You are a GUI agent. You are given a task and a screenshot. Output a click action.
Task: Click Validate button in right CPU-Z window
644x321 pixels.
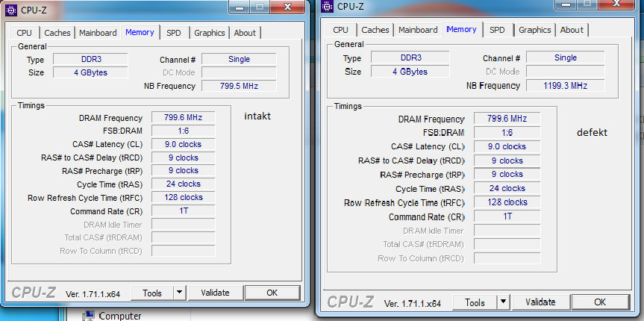point(540,302)
